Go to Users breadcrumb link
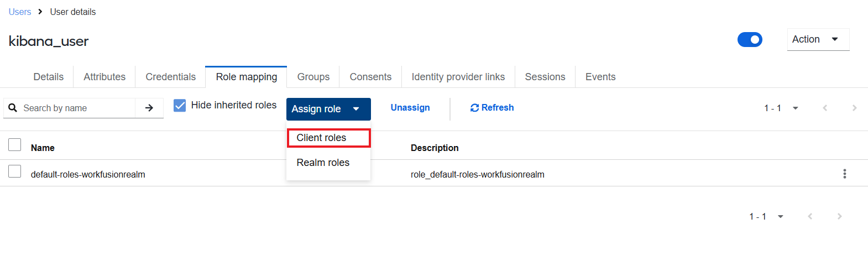This screenshot has width=868, height=255. pos(20,12)
